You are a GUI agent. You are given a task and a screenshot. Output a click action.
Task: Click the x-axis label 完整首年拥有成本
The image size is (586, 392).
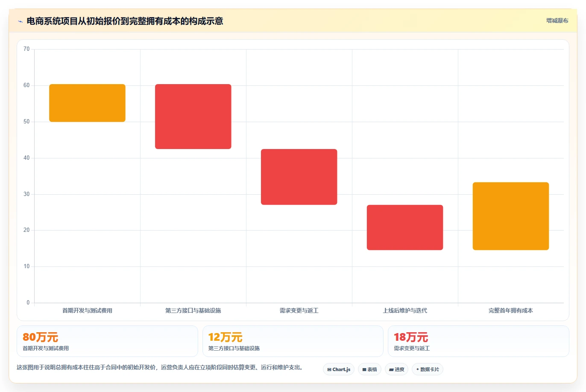pos(511,310)
